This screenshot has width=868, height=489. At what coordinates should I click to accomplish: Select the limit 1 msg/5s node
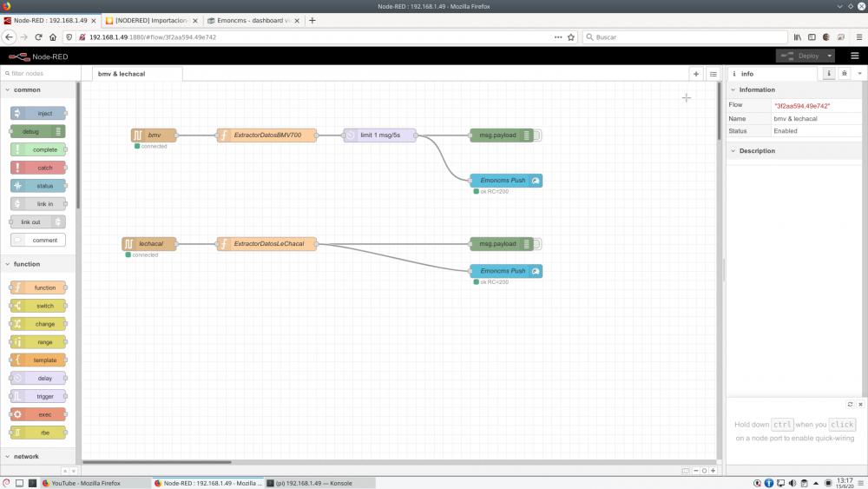pyautogui.click(x=380, y=135)
